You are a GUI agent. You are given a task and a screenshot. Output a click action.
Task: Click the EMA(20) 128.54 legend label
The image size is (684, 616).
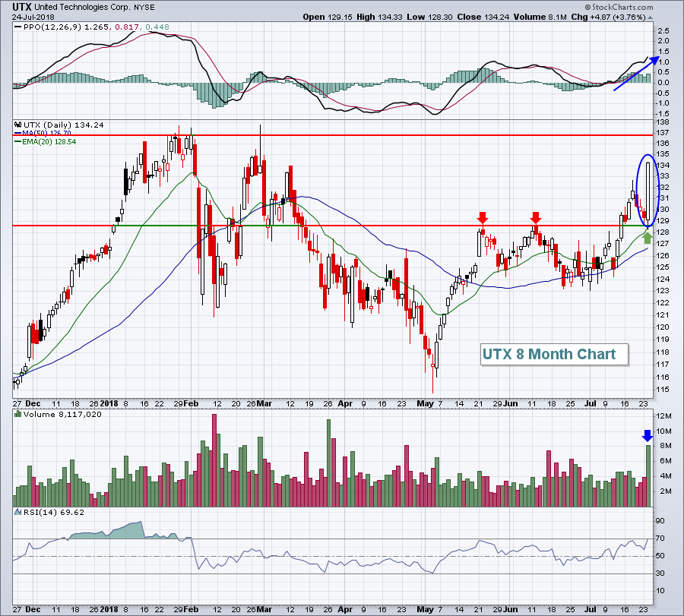click(49, 142)
